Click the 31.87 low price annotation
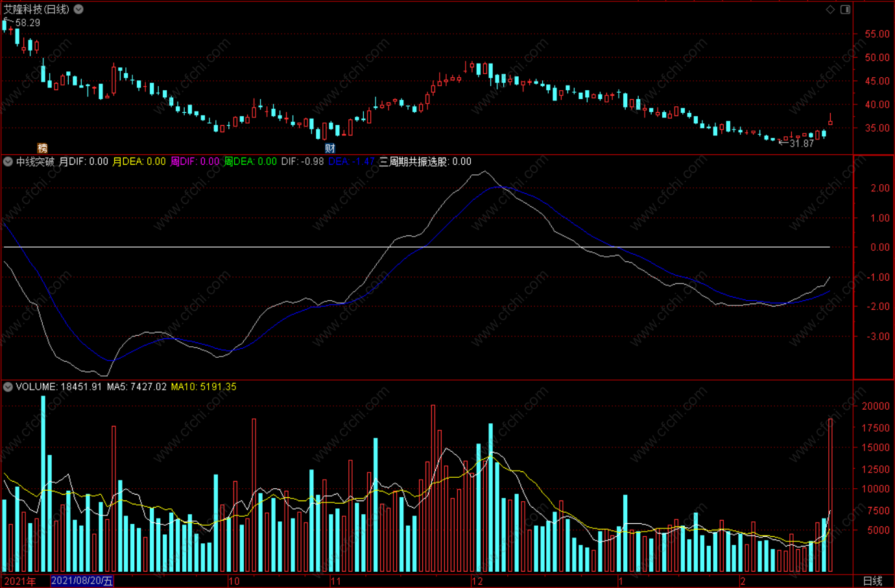This screenshot has width=895, height=588. (x=802, y=143)
